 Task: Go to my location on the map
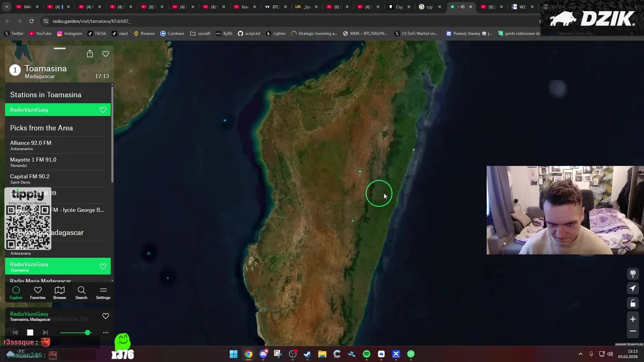tap(633, 288)
